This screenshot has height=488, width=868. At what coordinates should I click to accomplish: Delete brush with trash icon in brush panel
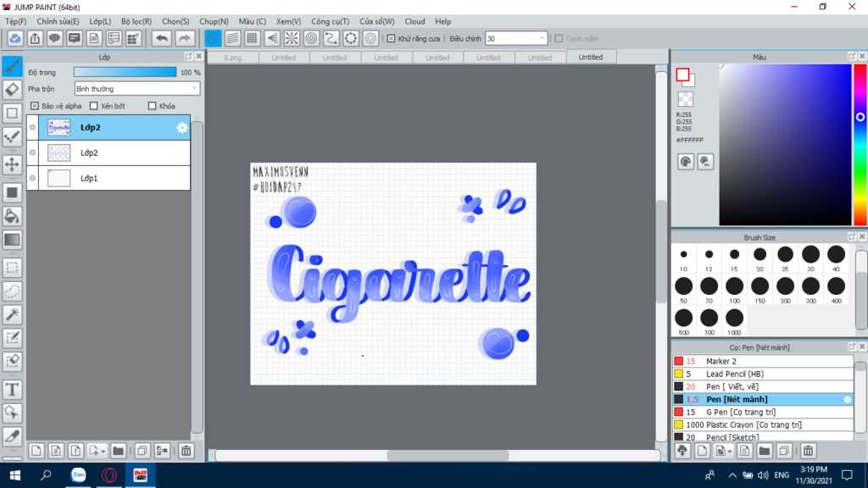click(808, 451)
